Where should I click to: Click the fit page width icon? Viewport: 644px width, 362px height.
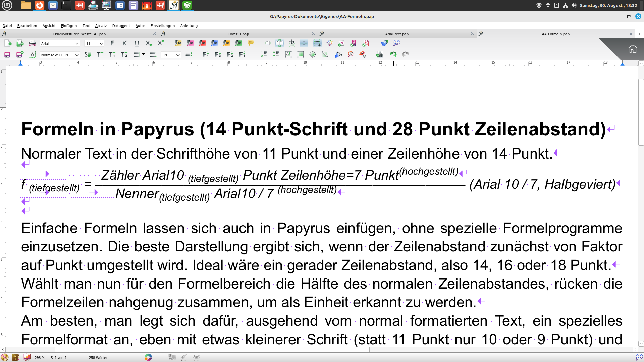(267, 43)
